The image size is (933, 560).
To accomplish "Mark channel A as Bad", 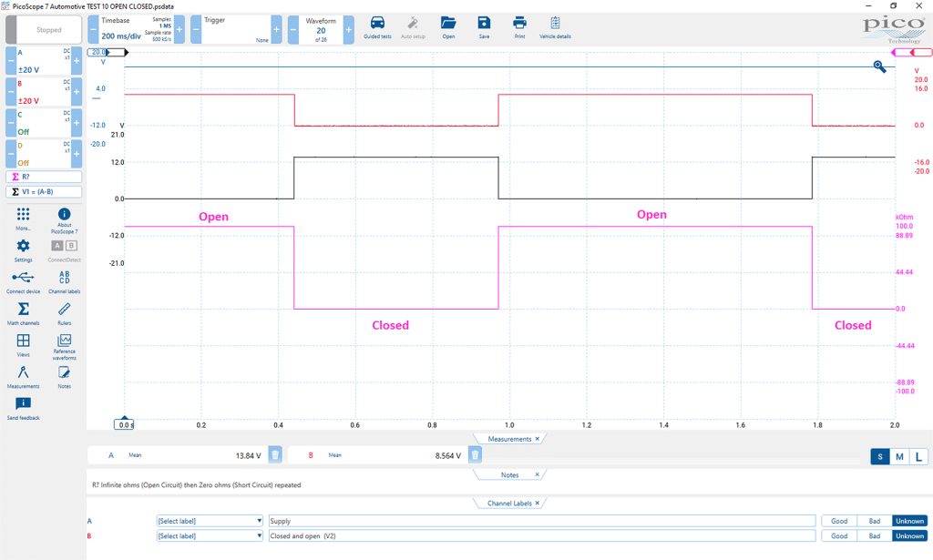I will coord(874,521).
